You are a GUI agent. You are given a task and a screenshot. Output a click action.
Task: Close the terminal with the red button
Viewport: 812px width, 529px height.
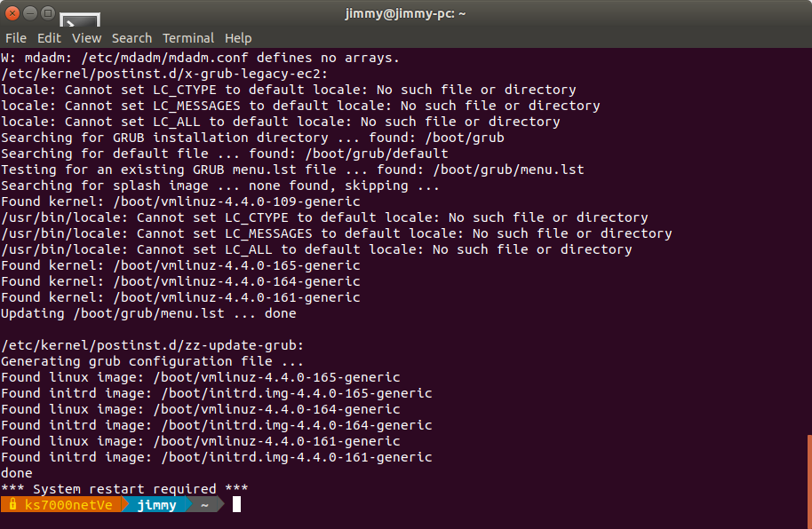coord(12,13)
